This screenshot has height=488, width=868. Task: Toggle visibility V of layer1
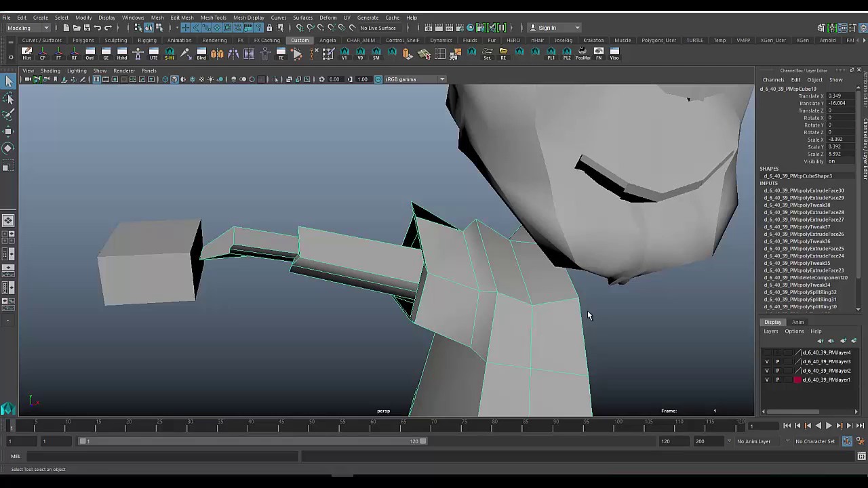click(767, 380)
